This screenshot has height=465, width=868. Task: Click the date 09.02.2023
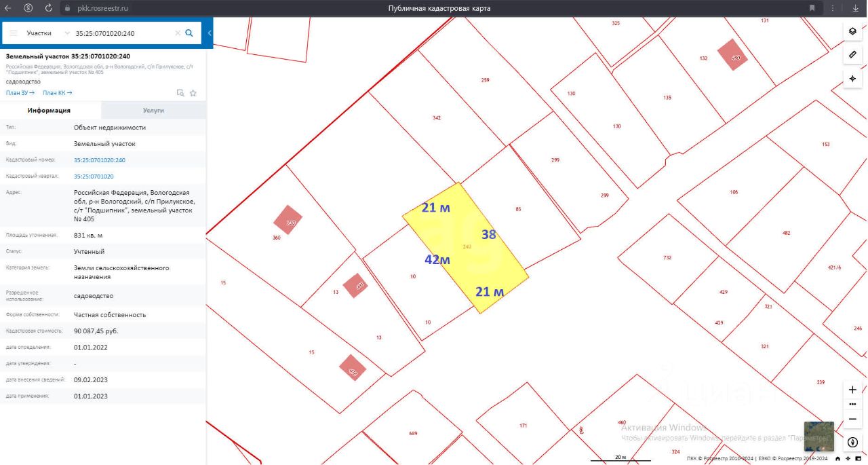[x=91, y=379]
